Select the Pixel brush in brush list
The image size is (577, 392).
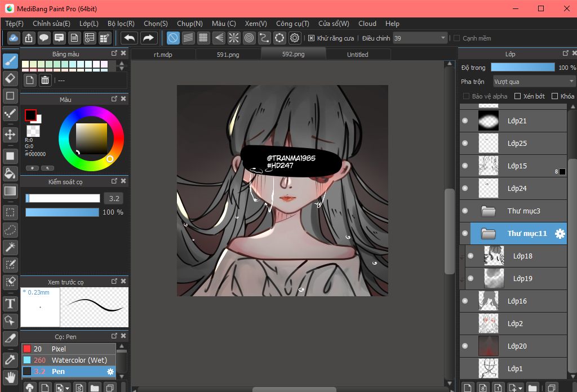tap(68, 349)
